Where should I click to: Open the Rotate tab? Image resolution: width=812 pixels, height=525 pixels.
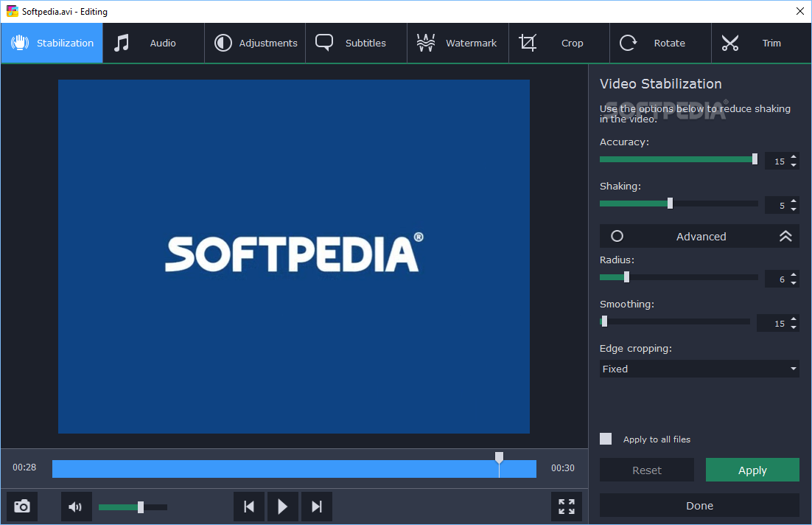pos(661,43)
